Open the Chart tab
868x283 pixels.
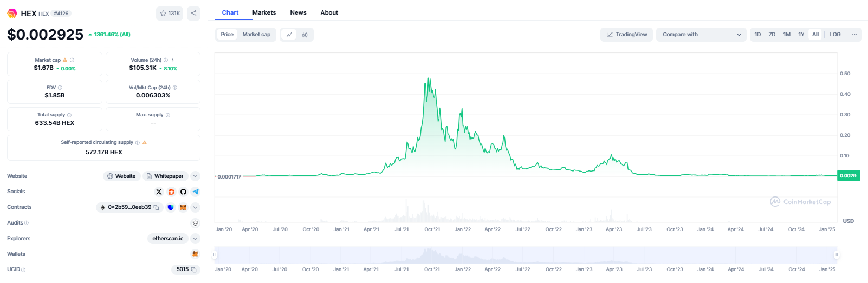point(230,12)
